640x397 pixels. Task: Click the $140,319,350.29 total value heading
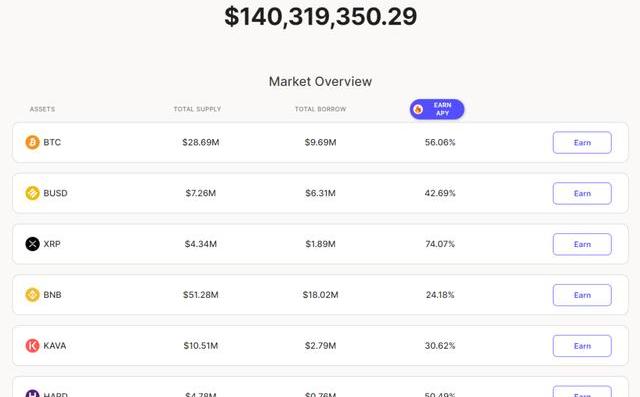click(x=321, y=17)
